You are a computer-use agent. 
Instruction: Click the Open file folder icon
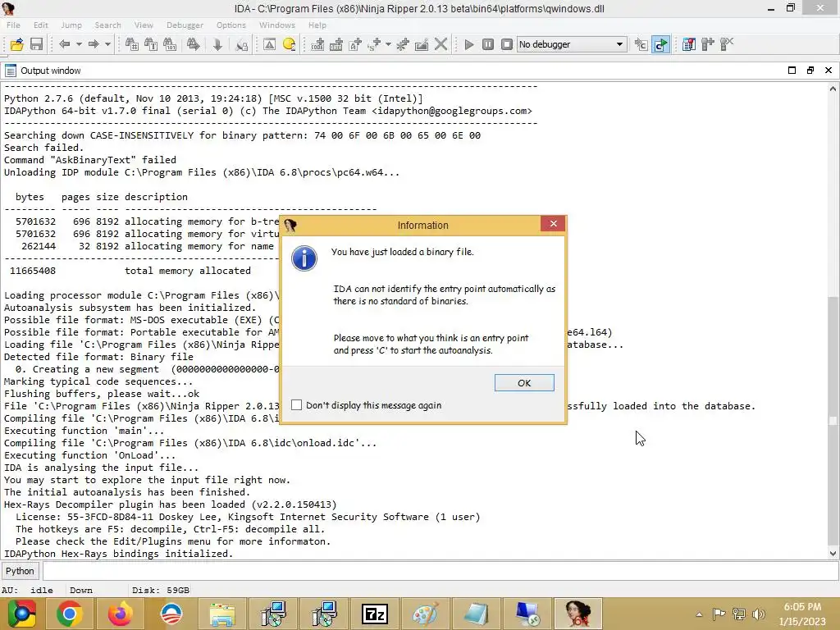click(x=17, y=44)
